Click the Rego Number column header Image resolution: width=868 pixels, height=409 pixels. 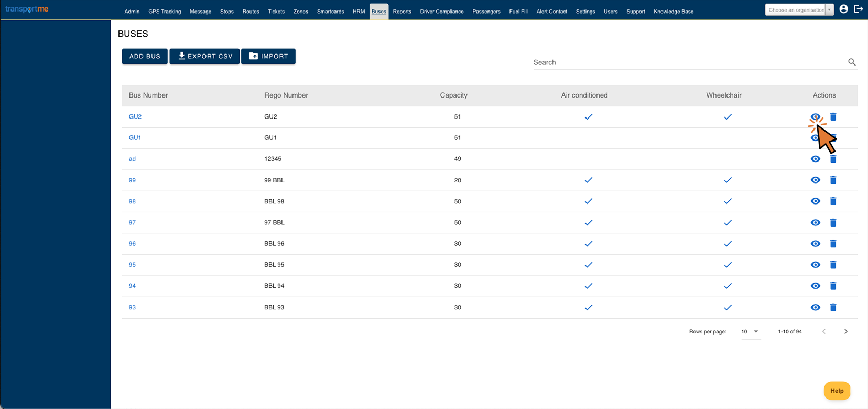pyautogui.click(x=286, y=95)
